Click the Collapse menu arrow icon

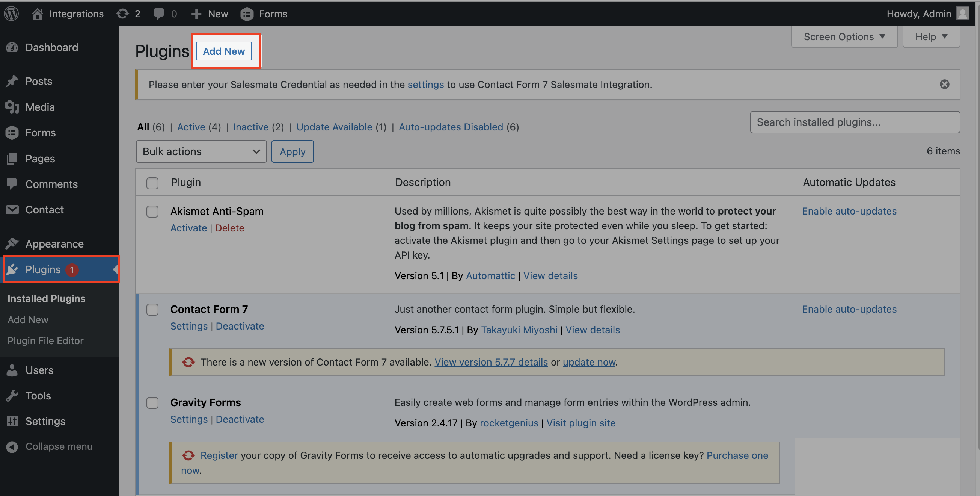pos(12,446)
